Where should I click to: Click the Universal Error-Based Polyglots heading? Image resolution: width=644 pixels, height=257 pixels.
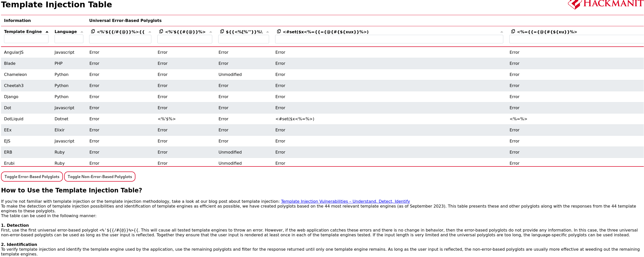[x=125, y=20]
